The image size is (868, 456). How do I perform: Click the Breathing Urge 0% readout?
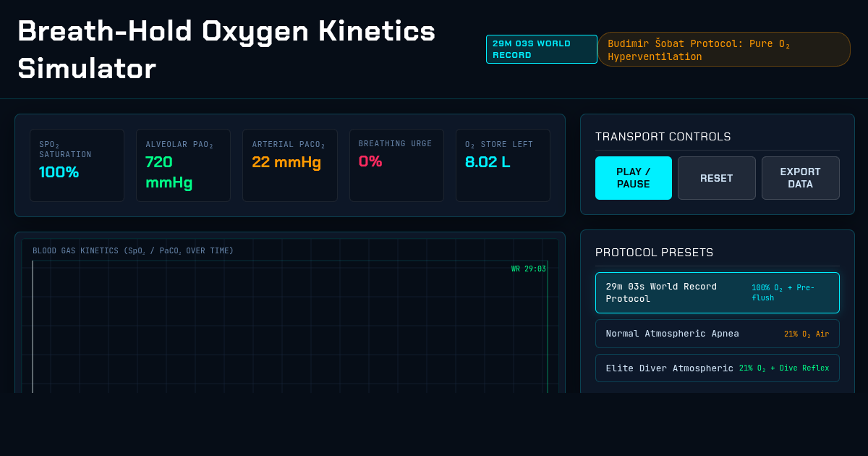pos(370,161)
